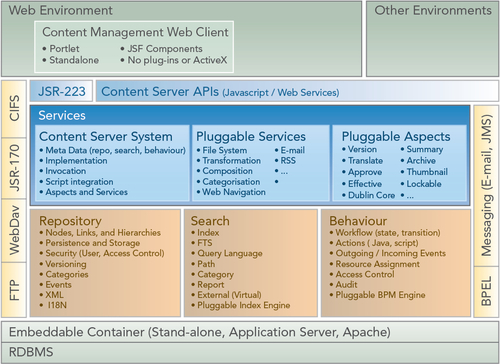Click the Behaviour section heading
Image resolution: width=500 pixels, height=364 pixels.
point(358,221)
